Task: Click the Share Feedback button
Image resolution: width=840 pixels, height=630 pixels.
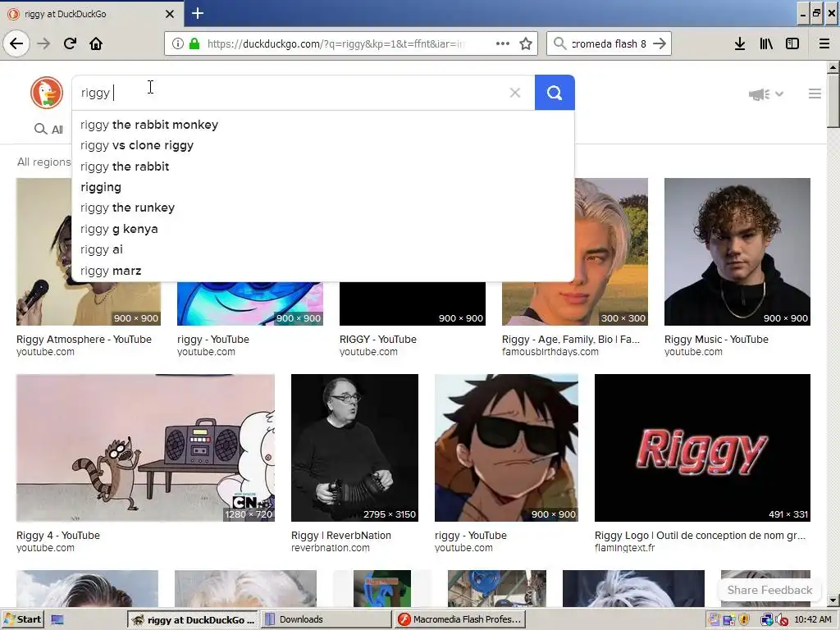Action: (769, 590)
